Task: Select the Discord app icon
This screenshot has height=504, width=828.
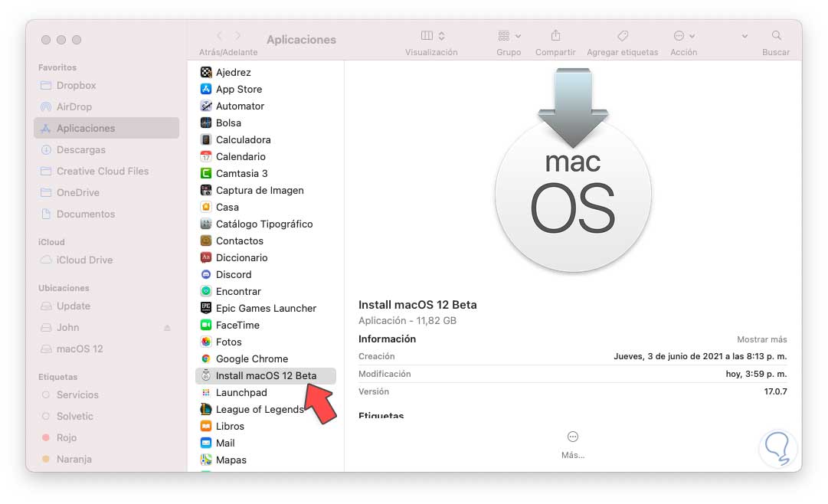Action: click(x=206, y=275)
